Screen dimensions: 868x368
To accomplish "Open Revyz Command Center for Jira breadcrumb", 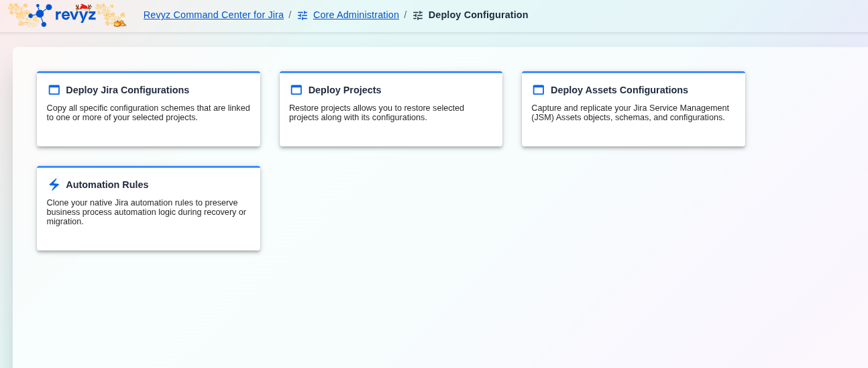I will click(213, 15).
